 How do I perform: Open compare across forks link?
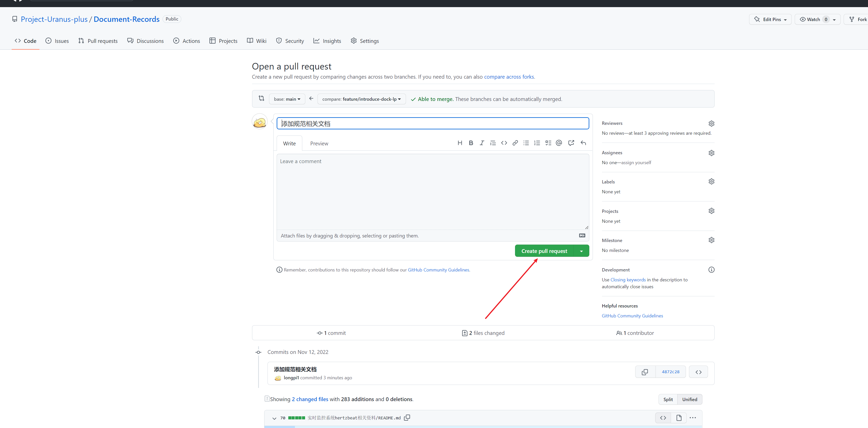click(x=509, y=77)
